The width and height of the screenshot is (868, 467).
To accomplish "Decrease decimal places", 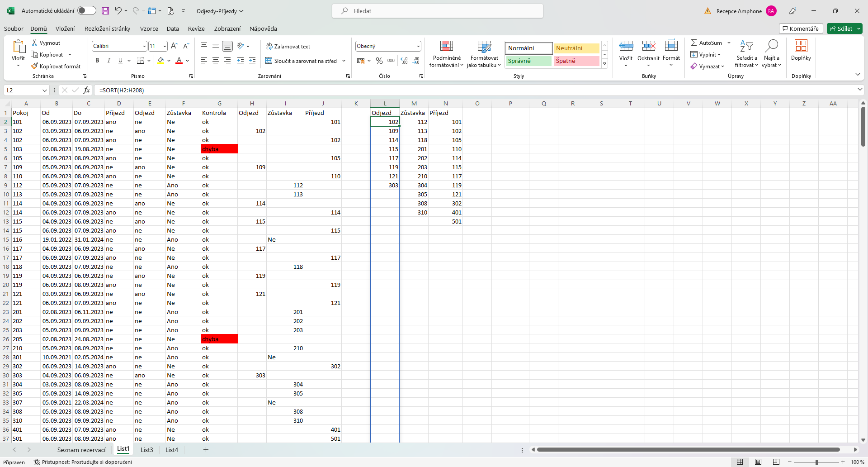I will click(x=416, y=61).
